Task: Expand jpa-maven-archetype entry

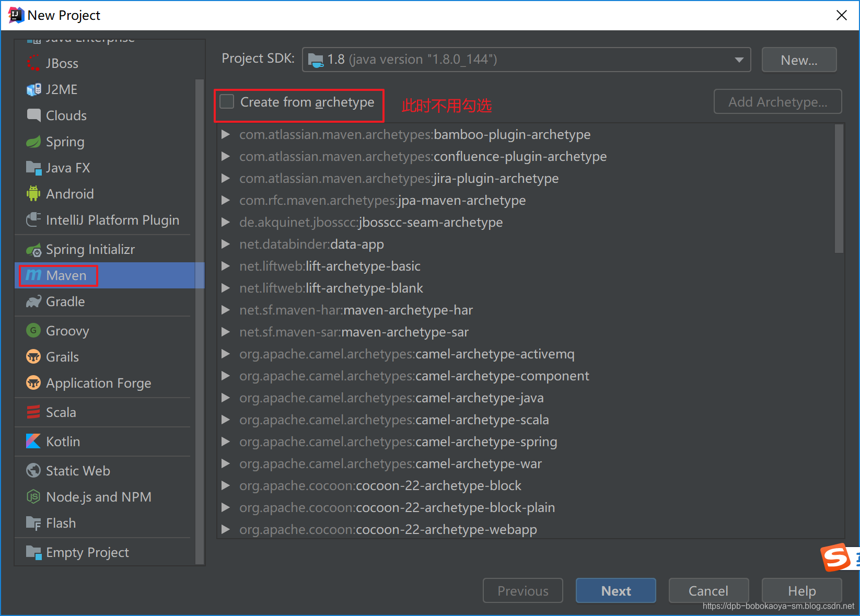Action: click(x=226, y=200)
